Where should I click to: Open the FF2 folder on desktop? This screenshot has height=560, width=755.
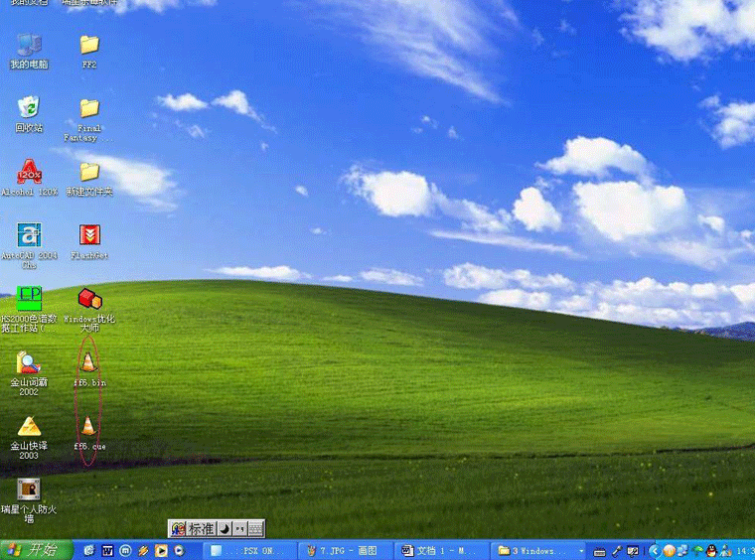tap(89, 51)
